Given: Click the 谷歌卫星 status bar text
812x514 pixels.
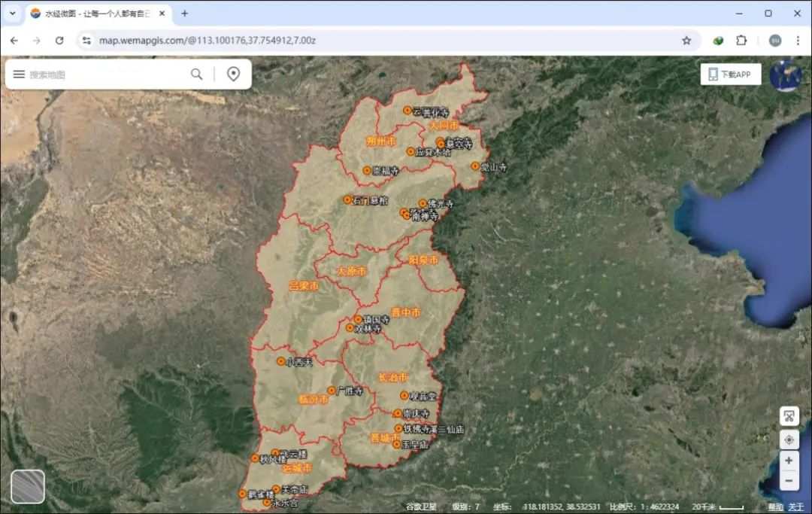Looking at the screenshot, I should point(421,506).
